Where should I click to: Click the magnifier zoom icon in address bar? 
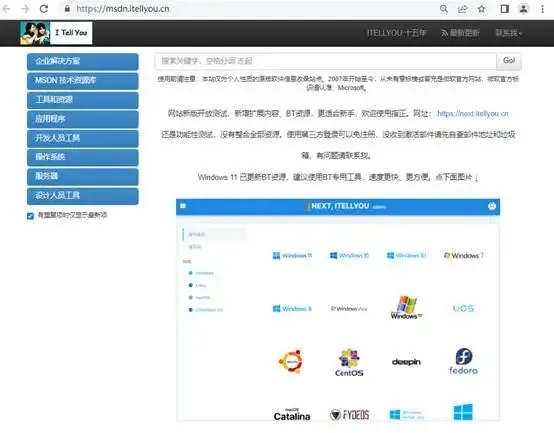(x=444, y=9)
